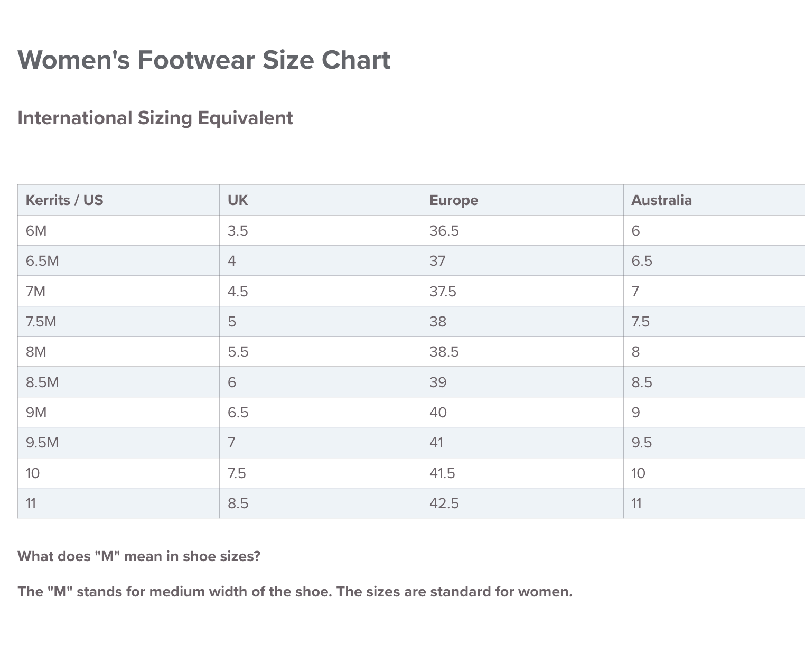
Task: Click the 8.5M row label
Action: (x=42, y=382)
